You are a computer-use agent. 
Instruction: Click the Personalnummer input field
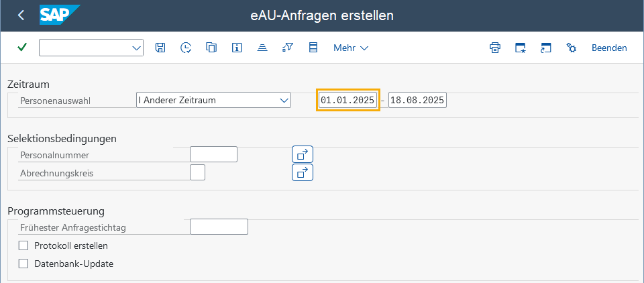tap(213, 154)
